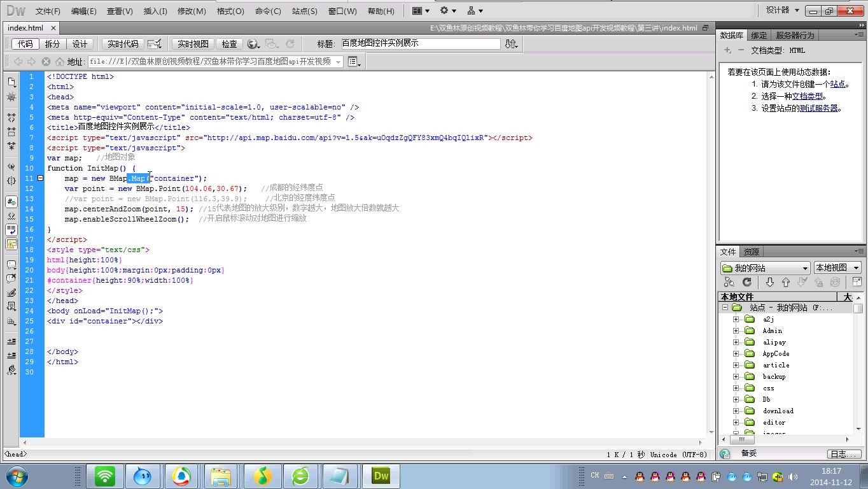The width and height of the screenshot is (868, 489).
Task: Click the 站点 link
Action: (837, 84)
